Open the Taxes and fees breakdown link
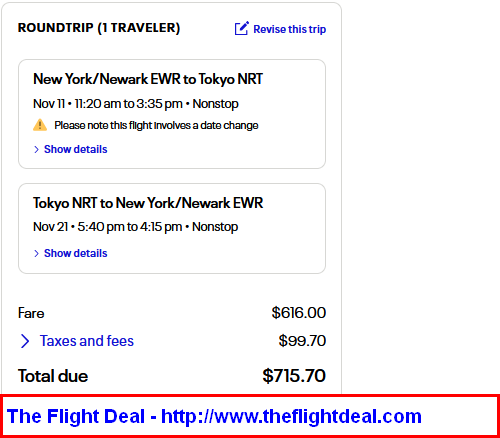This screenshot has width=500, height=438. (87, 341)
